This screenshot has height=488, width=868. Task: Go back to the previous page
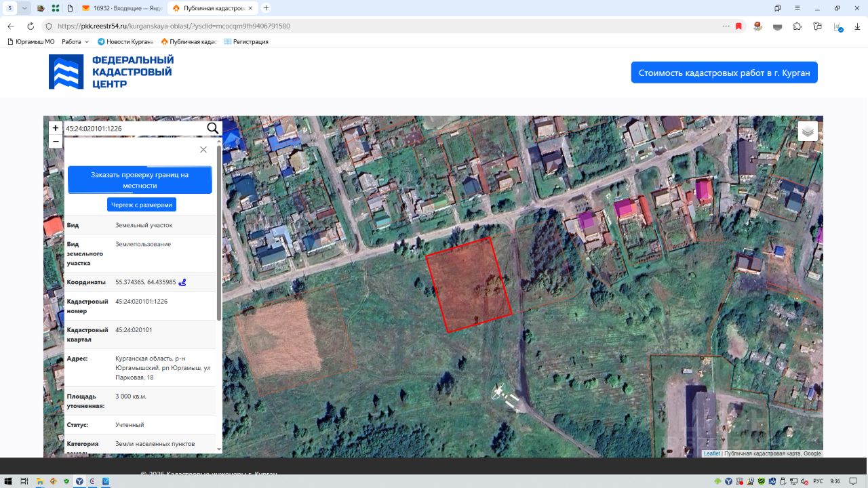(10, 26)
